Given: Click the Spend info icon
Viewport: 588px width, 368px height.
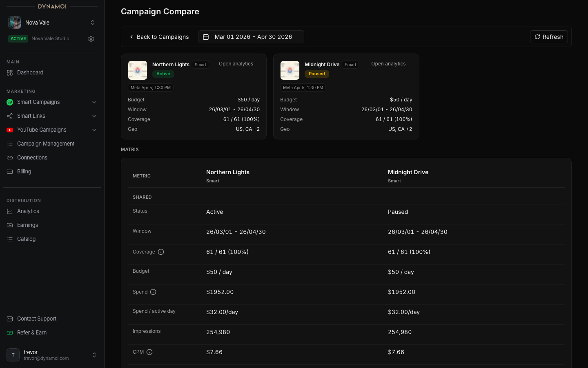Looking at the screenshot, I should coord(153,292).
